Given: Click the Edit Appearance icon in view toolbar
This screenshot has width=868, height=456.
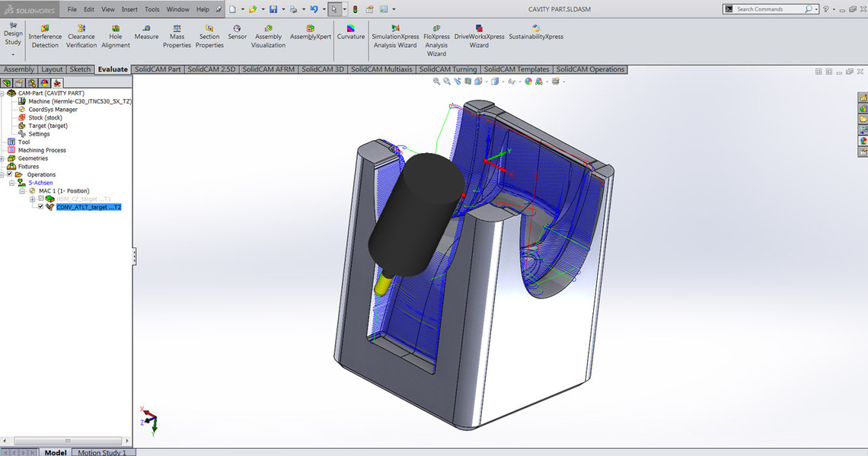Looking at the screenshot, I should coord(528,81).
